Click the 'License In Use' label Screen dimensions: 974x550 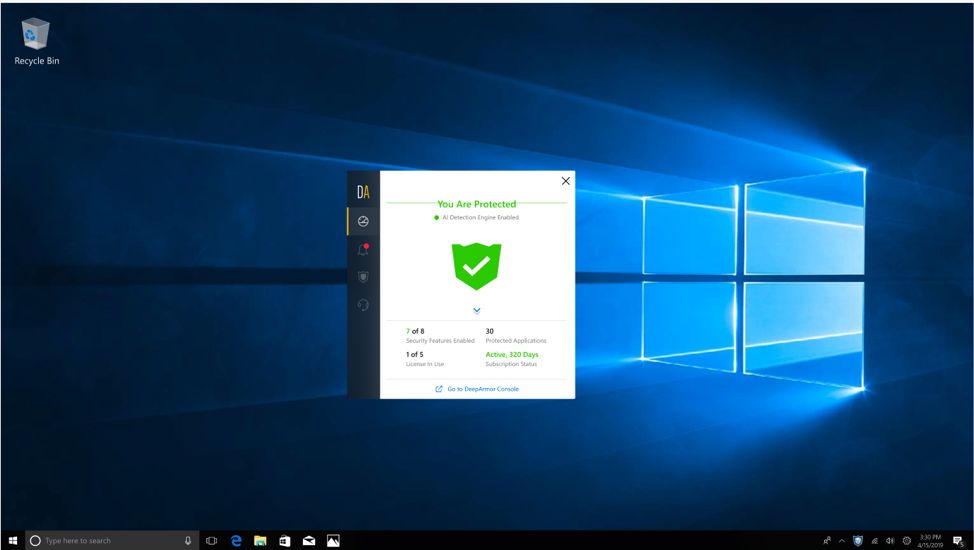pyautogui.click(x=425, y=364)
